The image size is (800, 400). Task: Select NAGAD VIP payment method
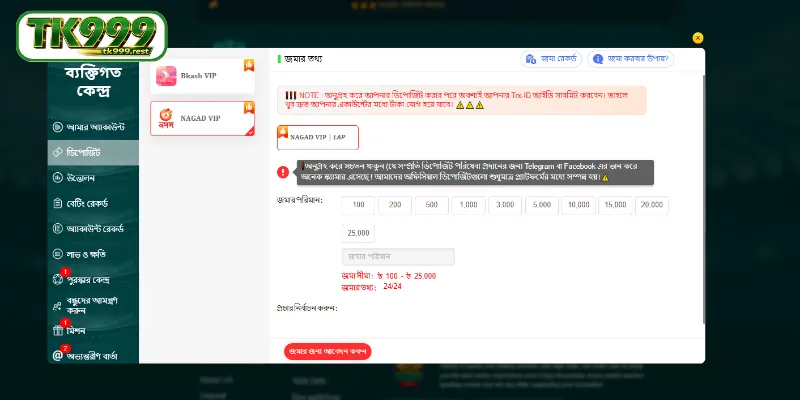pyautogui.click(x=203, y=118)
